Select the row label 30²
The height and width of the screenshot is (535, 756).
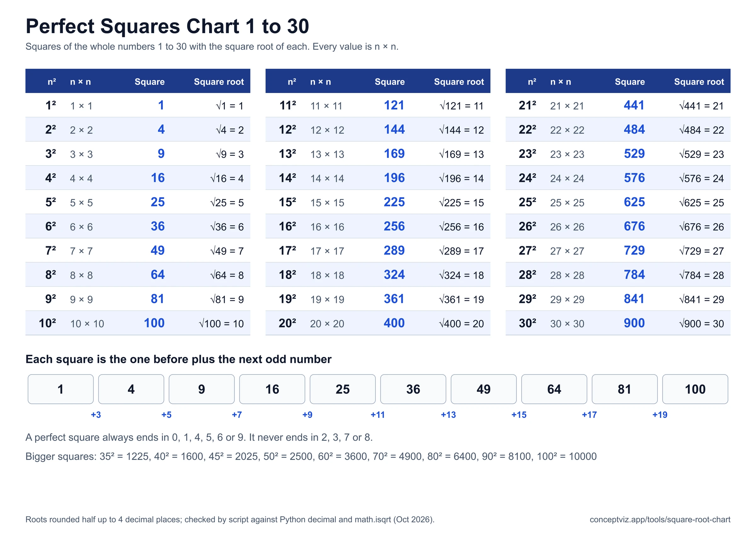(x=527, y=323)
